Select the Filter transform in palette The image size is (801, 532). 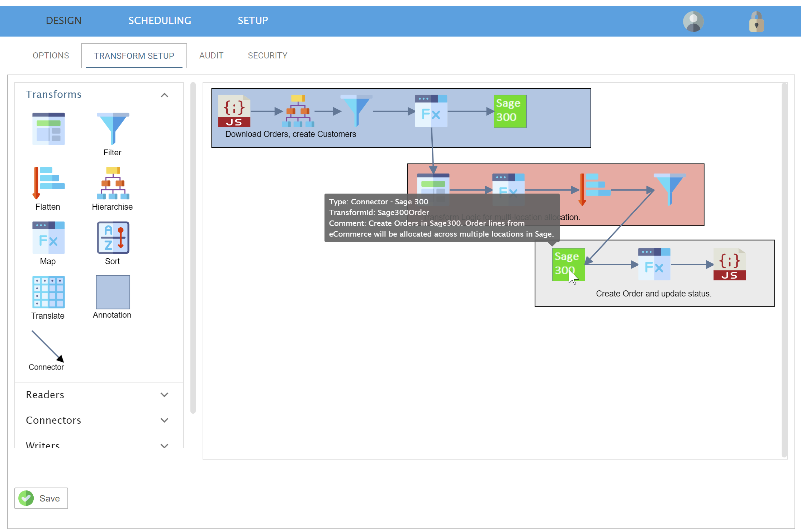113,129
